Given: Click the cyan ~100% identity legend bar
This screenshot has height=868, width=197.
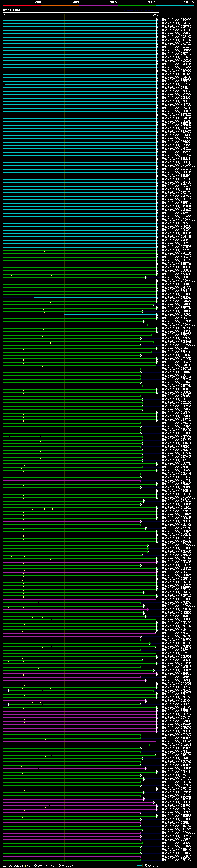Looking at the screenshot, I should [175, 6].
